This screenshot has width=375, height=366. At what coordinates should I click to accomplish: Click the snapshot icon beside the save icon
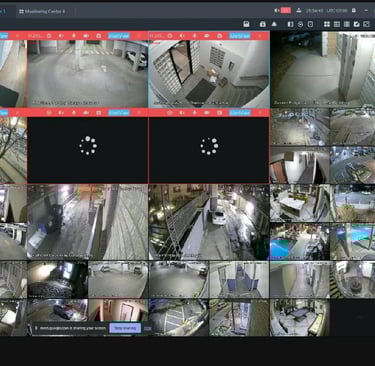(263, 24)
